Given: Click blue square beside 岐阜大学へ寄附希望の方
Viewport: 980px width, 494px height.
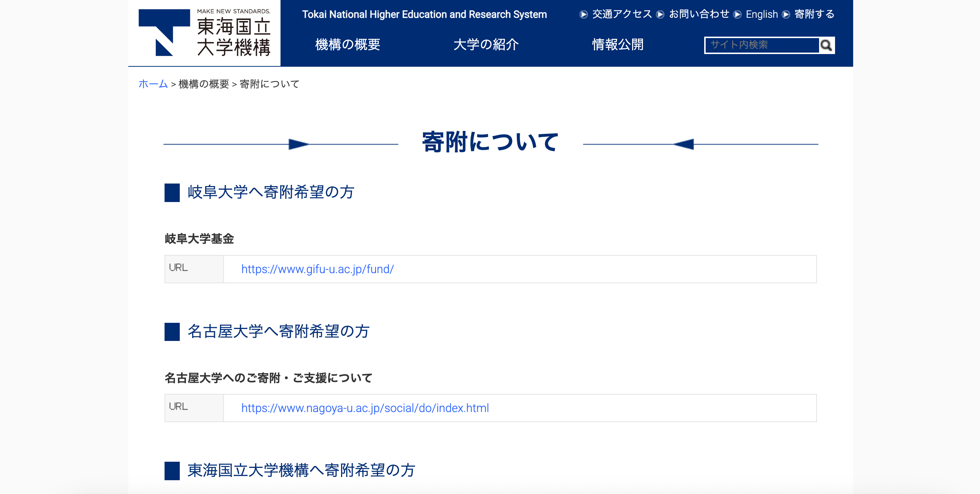Looking at the screenshot, I should tap(172, 193).
